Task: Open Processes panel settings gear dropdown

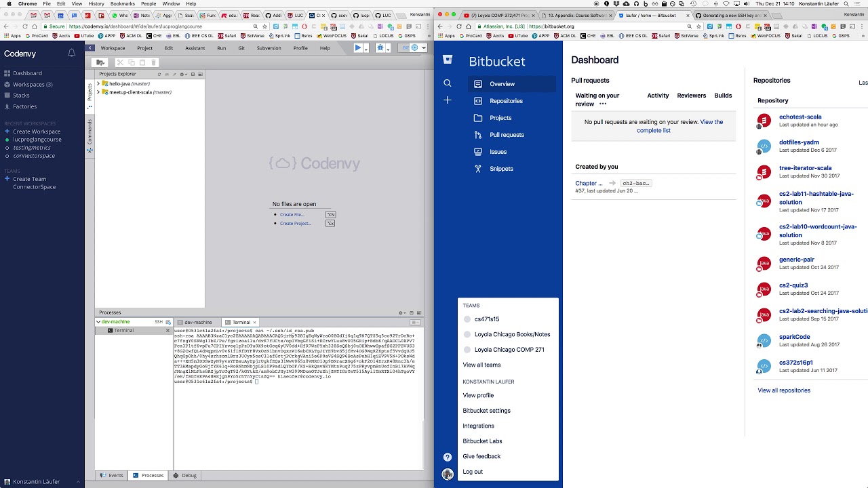Action: [402, 313]
